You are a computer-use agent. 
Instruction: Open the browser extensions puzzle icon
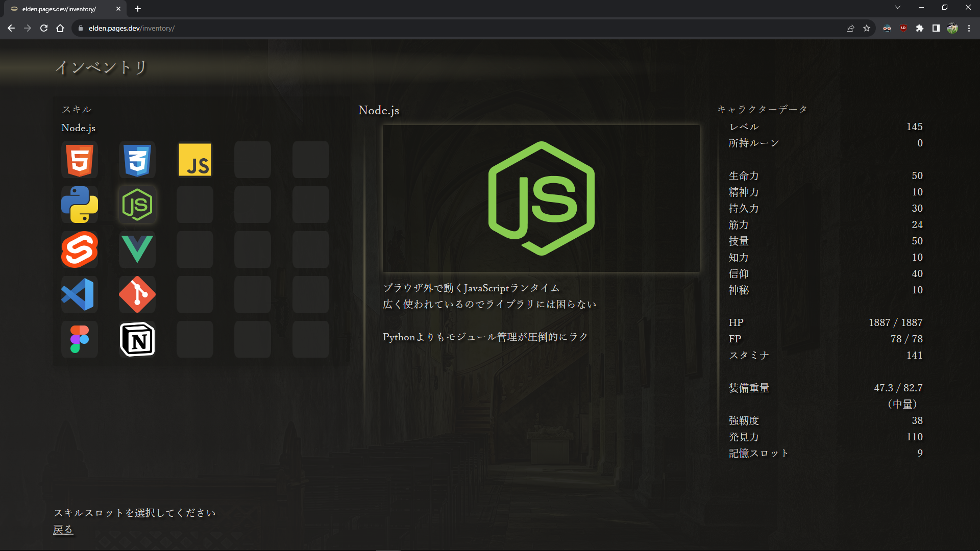(x=920, y=28)
